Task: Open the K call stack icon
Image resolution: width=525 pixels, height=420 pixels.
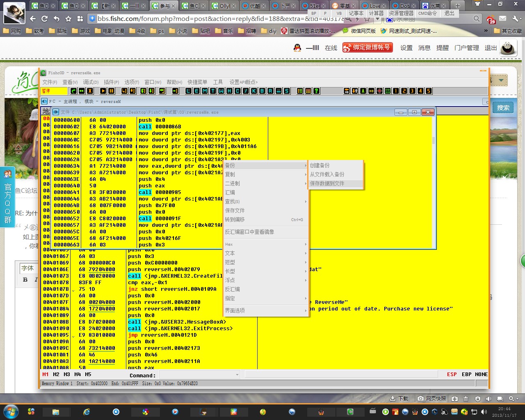Action: (254, 91)
